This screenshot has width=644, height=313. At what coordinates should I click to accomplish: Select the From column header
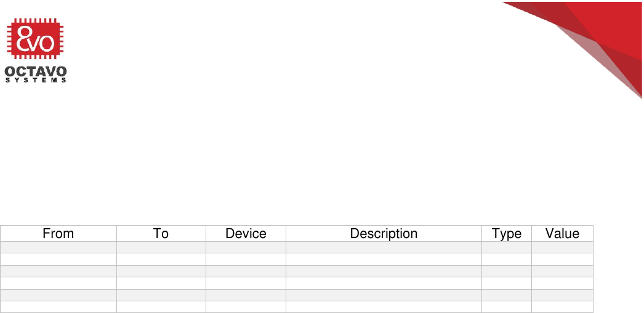pos(58,234)
